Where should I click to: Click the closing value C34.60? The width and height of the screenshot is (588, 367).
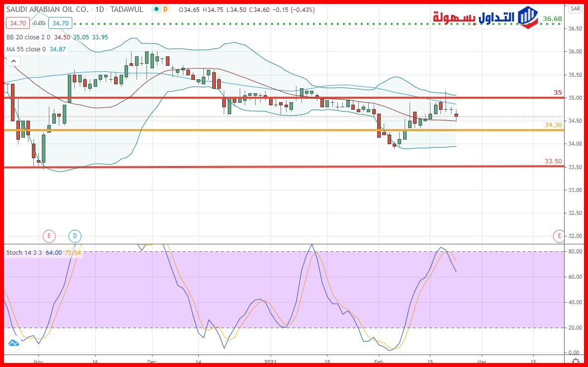tap(260, 10)
